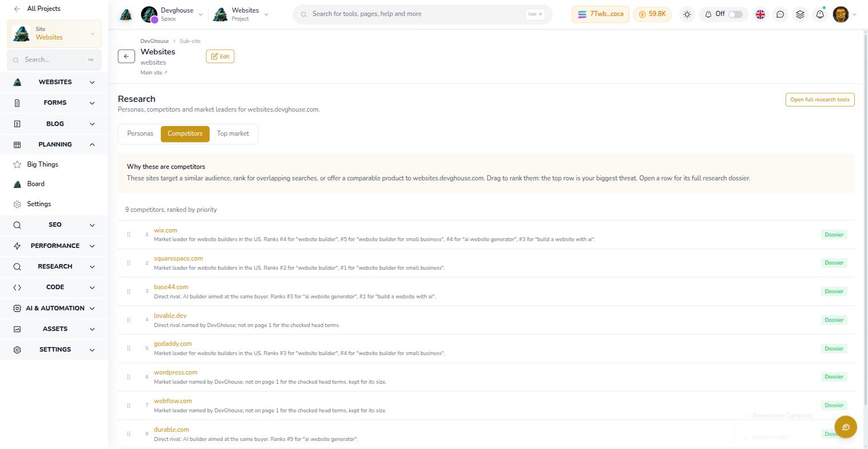Viewport: 868px width, 449px height.
Task: Grab the drag handle for wix.com row
Action: [128, 234]
